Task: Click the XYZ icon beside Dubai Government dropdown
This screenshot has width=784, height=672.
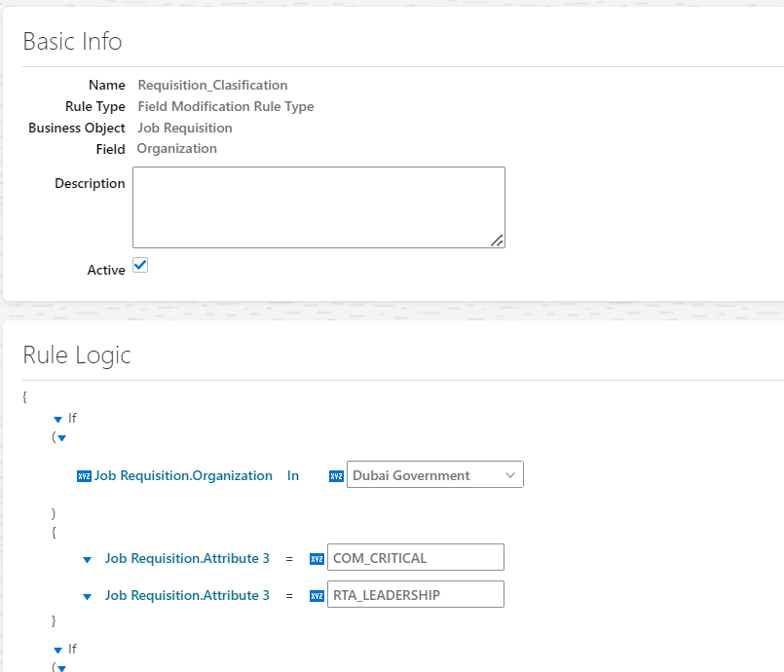Action: (336, 476)
